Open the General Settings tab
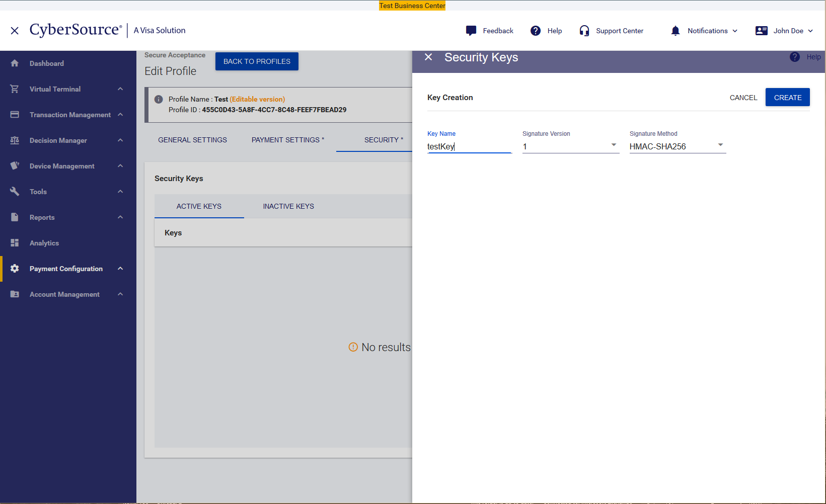The width and height of the screenshot is (826, 504). (192, 140)
